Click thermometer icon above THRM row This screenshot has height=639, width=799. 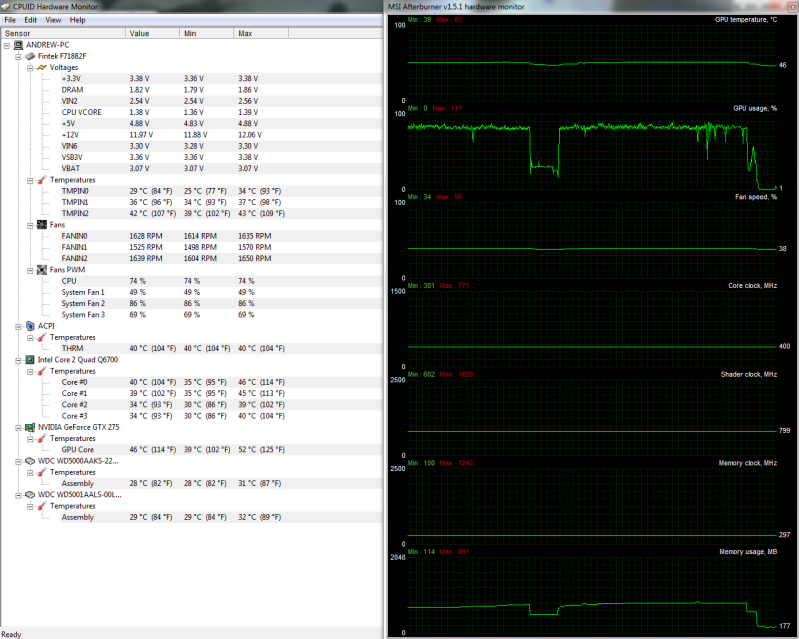pos(42,337)
